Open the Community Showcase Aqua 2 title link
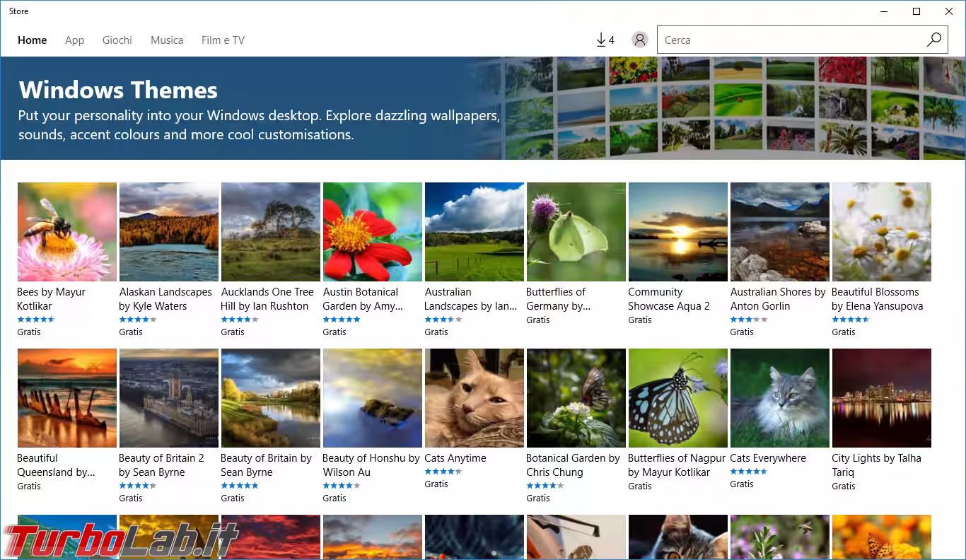Image resolution: width=966 pixels, height=560 pixels. 668,299
